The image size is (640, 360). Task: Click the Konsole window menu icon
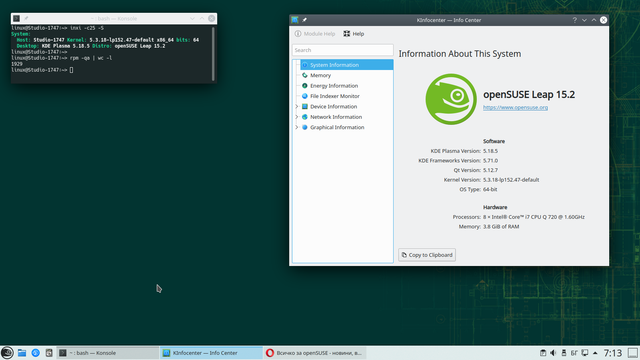click(16, 18)
